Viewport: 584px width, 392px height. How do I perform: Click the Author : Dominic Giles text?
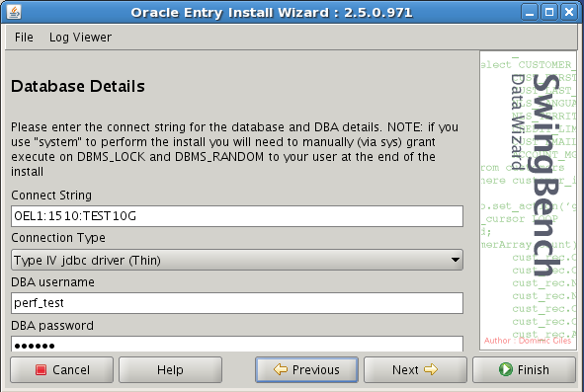[528, 341]
